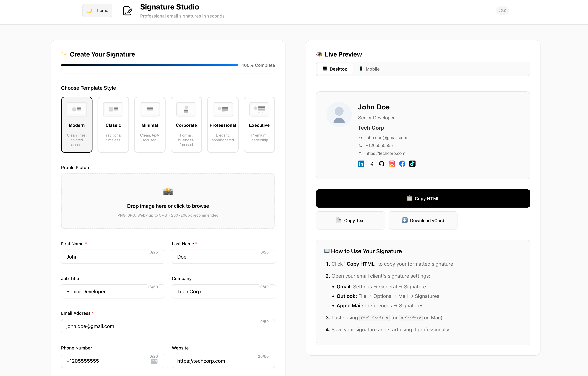Click the Gmail instructions line

381,287
